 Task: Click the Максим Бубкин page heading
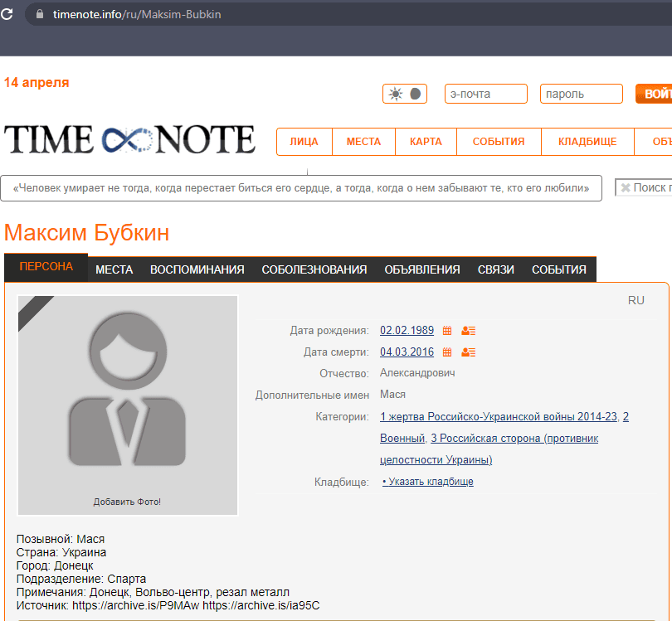(86, 232)
